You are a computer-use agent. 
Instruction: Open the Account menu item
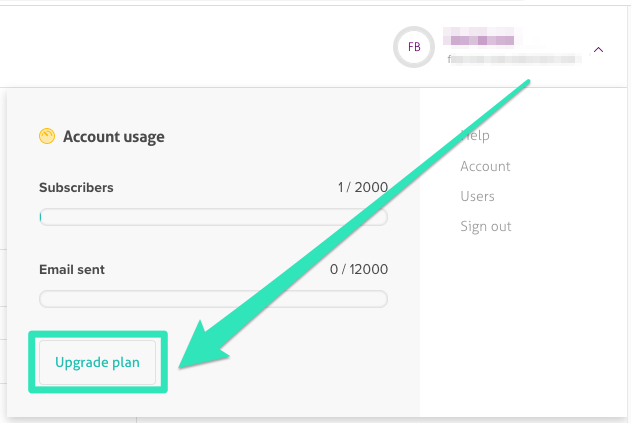[485, 166]
